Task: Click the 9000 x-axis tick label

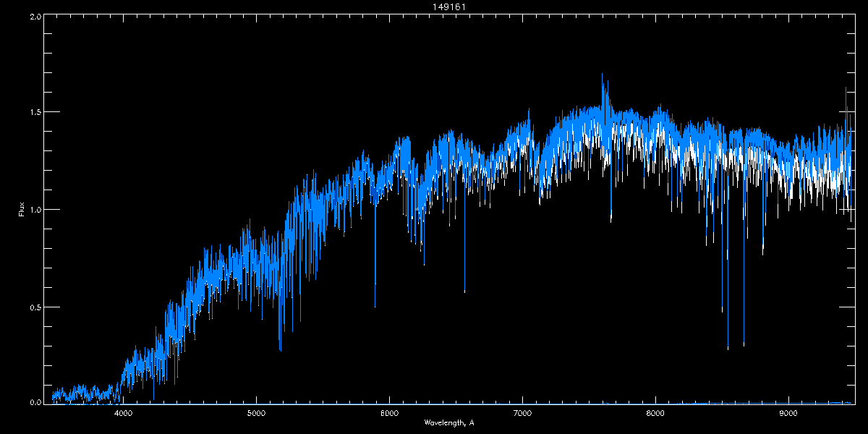Action: 788,414
